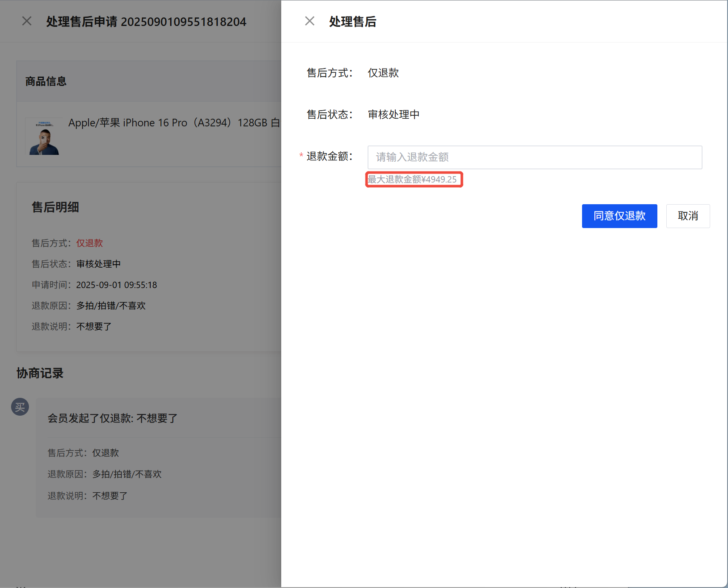Click the 最大退款金额¥4949.25 hint text

[412, 180]
